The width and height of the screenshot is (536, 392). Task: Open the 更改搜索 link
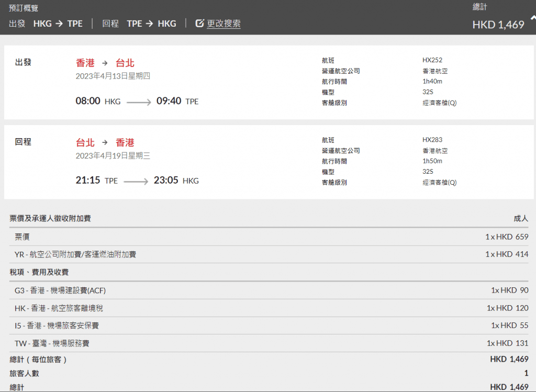tap(224, 24)
